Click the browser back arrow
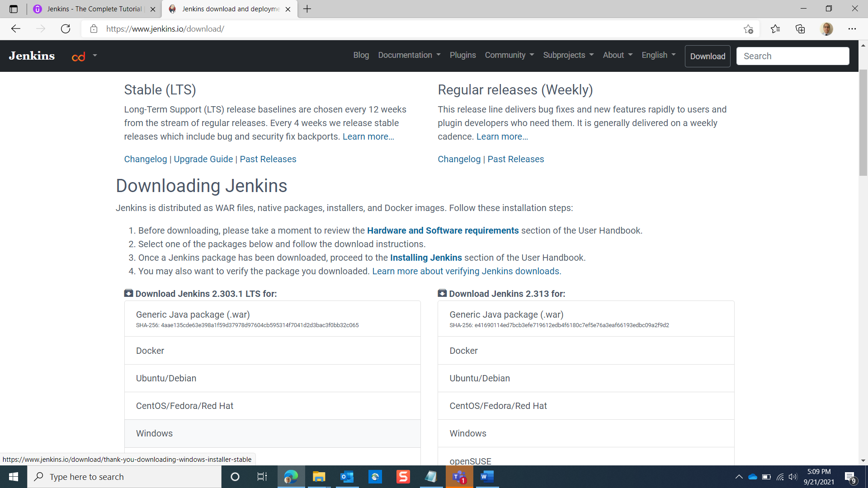The height and width of the screenshot is (488, 868). [x=16, y=29]
